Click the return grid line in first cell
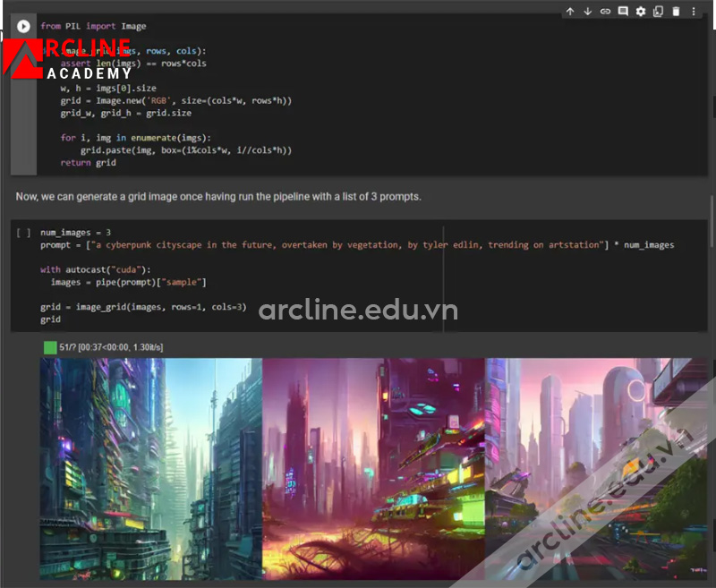Screen dimensions: 716x588 click(88, 163)
